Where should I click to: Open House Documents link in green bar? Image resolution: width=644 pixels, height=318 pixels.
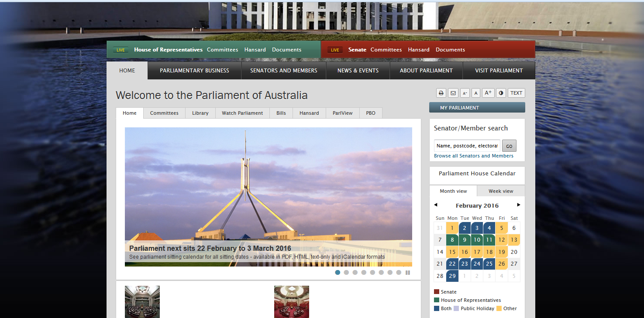(x=287, y=50)
